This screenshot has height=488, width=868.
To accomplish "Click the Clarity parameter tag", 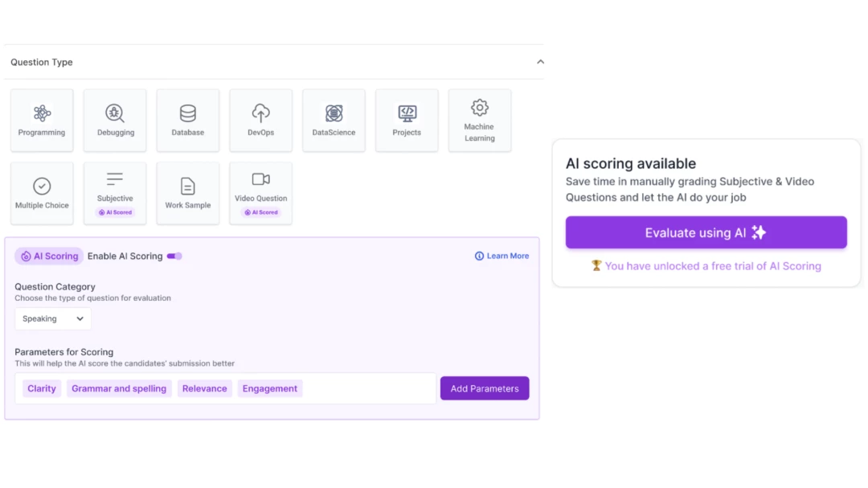I will click(42, 388).
